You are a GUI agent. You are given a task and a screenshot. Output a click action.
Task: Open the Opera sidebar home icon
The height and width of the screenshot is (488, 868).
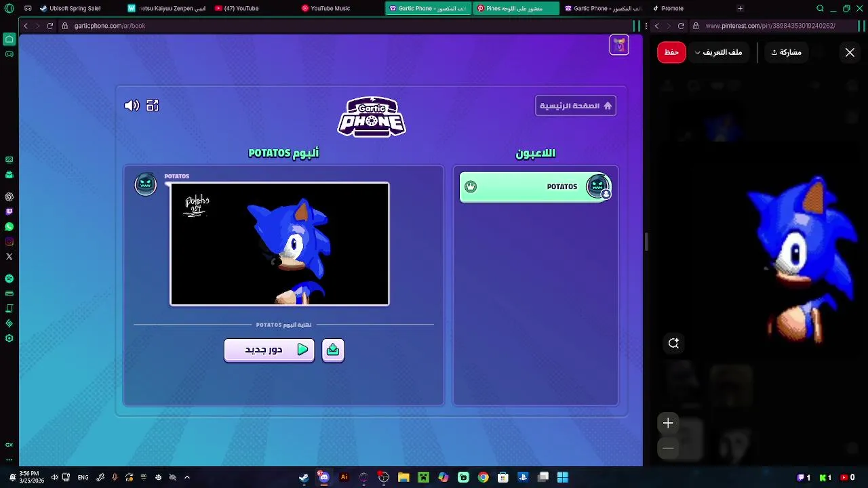[9, 39]
